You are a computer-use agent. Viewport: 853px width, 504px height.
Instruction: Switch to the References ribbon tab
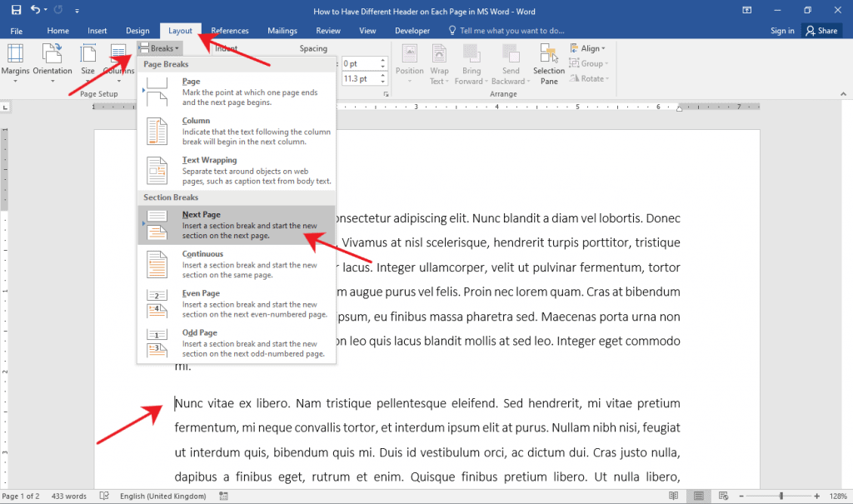point(229,30)
